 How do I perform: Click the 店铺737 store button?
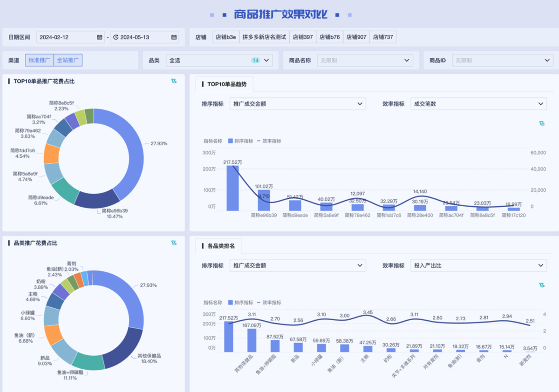point(383,37)
